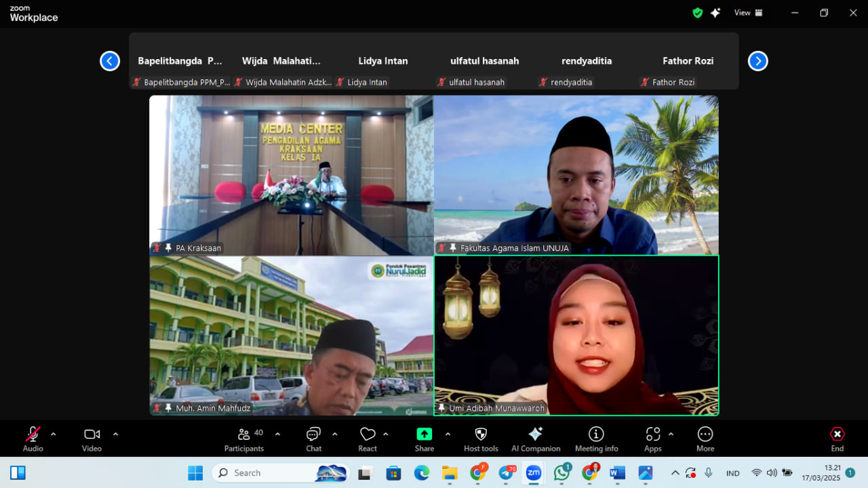Open Host tools shield
This screenshot has height=488, width=868.
(x=481, y=439)
